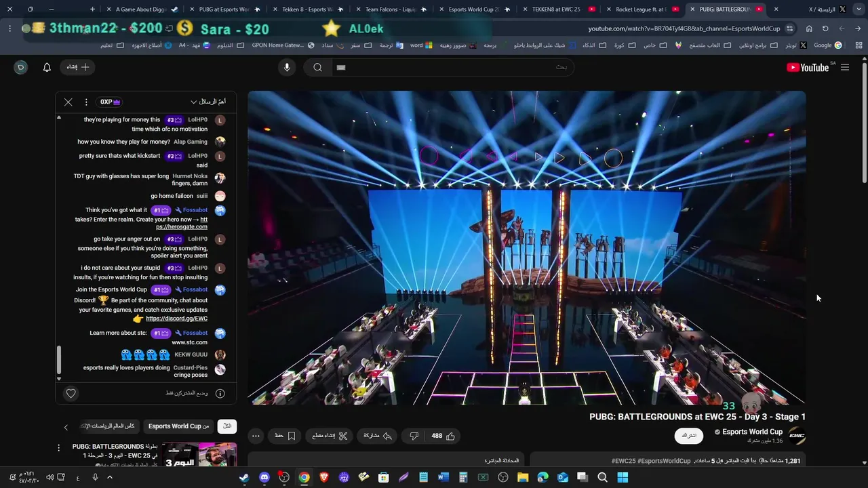Click the #EsportsWorldCup hashtag
Viewport: 868px width, 488px height.
[x=664, y=461]
